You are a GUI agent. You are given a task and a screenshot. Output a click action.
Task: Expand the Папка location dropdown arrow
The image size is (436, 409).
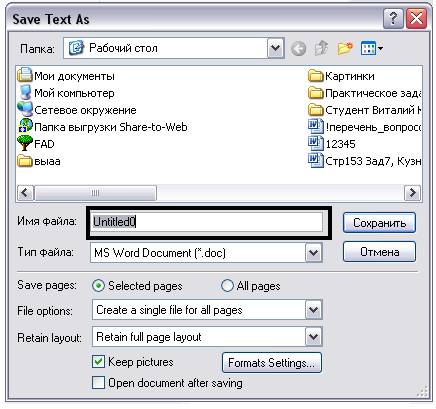click(x=275, y=48)
